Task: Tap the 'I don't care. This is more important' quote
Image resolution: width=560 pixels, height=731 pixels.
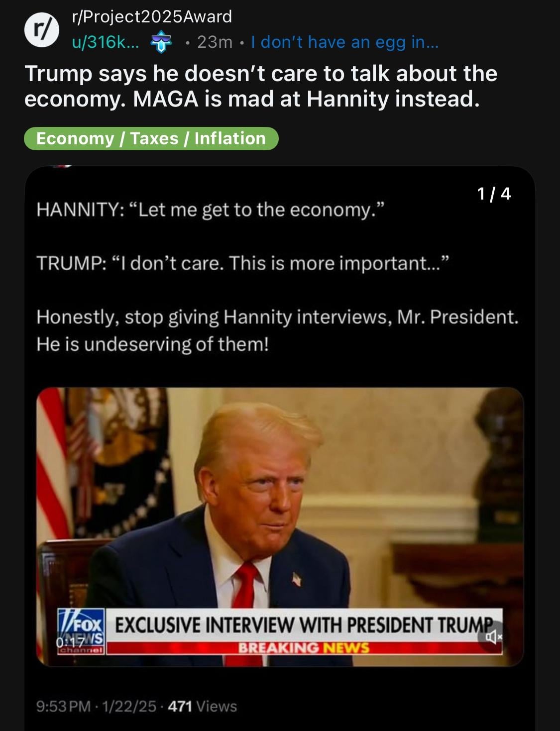Action: [x=243, y=263]
